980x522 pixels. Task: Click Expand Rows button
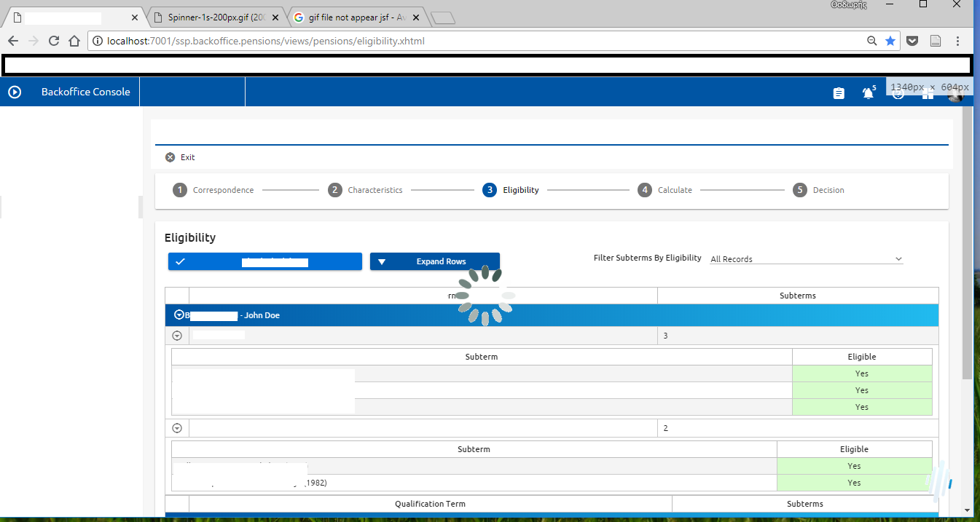tap(435, 261)
